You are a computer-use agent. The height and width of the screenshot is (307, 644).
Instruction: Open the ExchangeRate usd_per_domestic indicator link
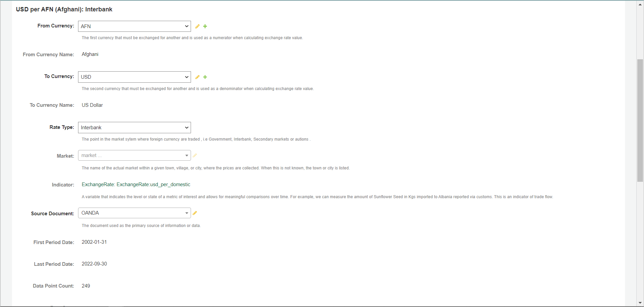[x=136, y=184]
